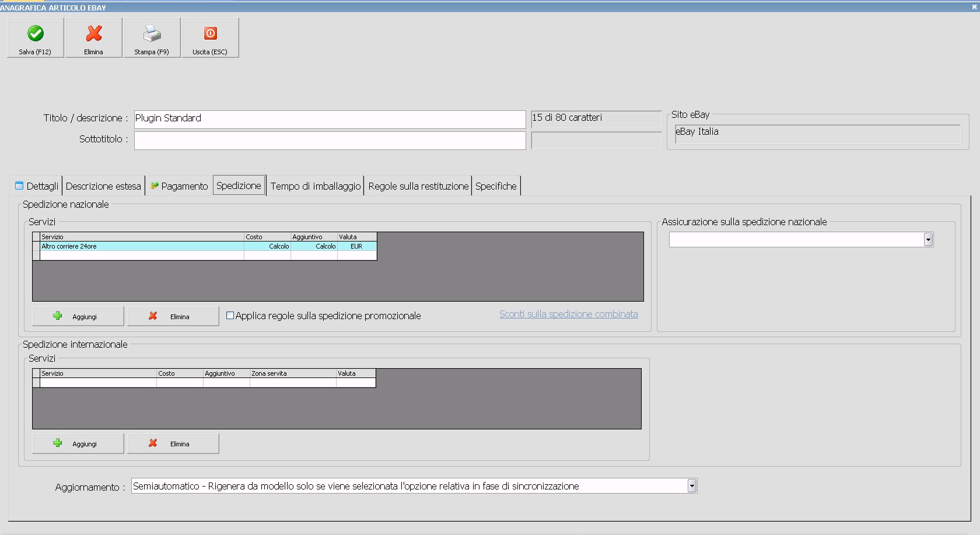The width and height of the screenshot is (980, 535).
Task: Open the Specifiche tab
Action: point(496,186)
